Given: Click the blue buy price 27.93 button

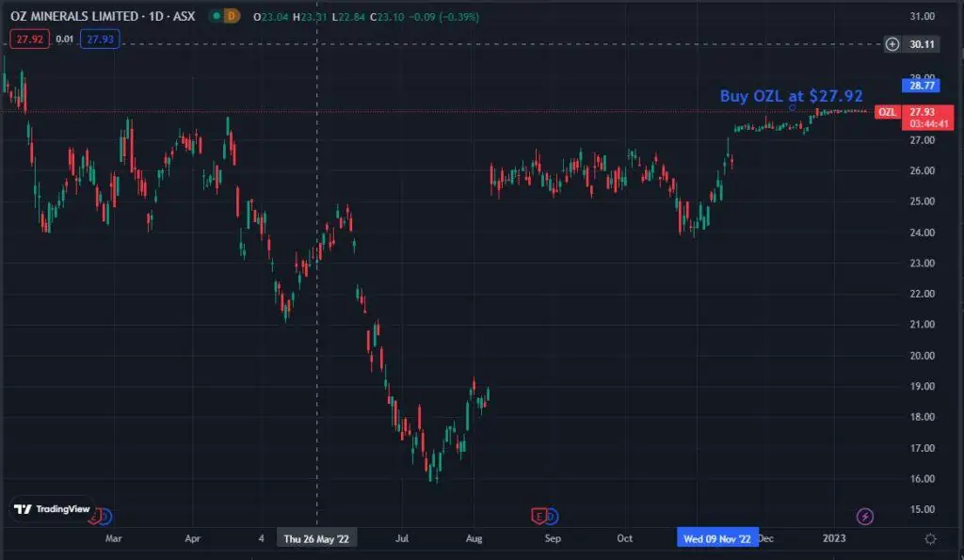Looking at the screenshot, I should coord(99,39).
